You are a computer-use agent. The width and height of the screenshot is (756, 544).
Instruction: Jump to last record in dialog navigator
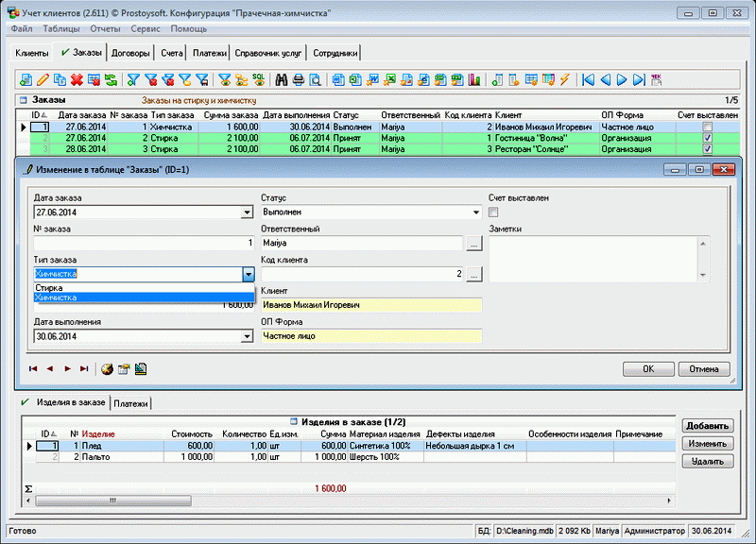(84, 368)
